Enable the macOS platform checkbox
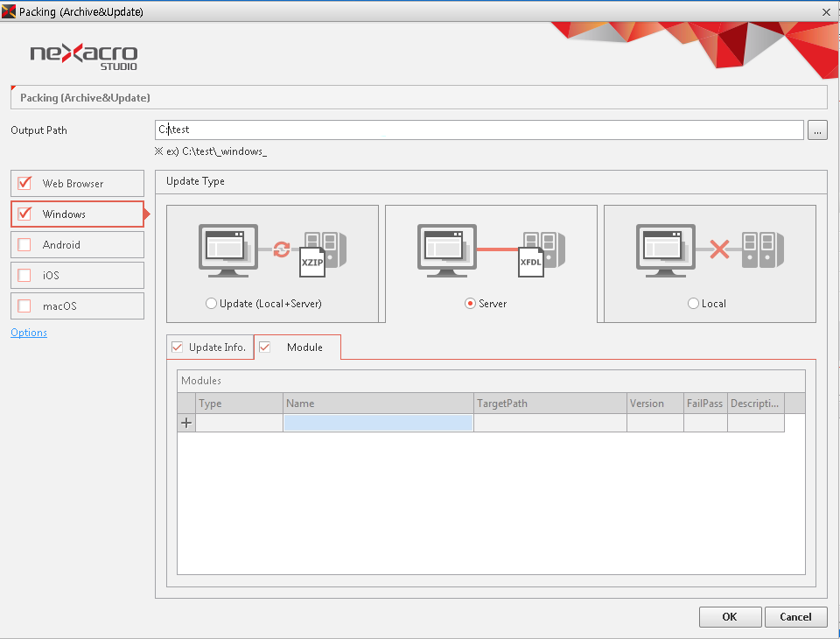This screenshot has width=840, height=639. tap(24, 306)
